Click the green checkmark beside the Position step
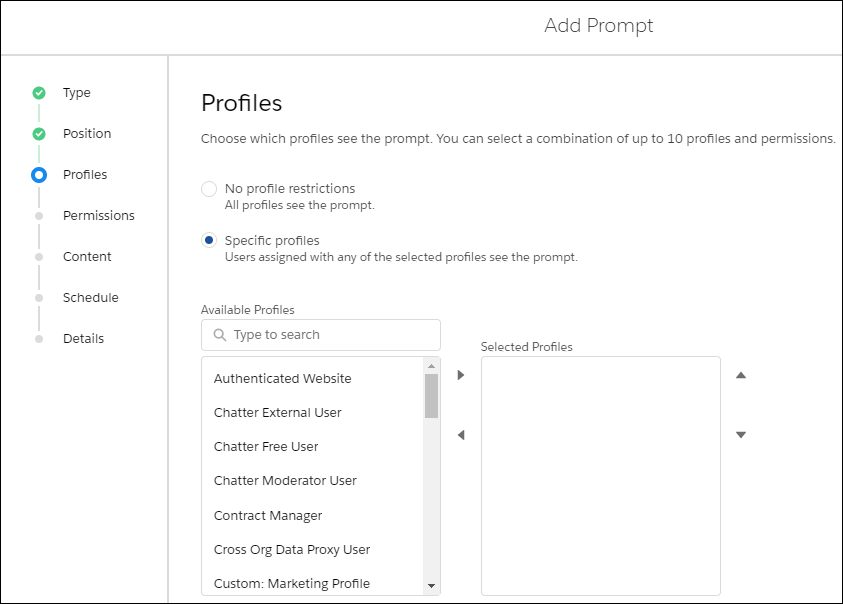Screen dimensions: 843x604 tap(39, 134)
